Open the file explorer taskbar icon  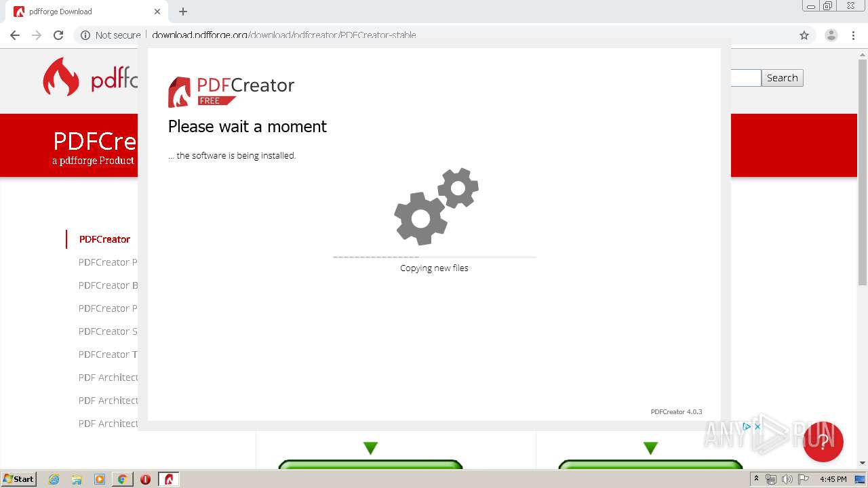pyautogui.click(x=77, y=479)
